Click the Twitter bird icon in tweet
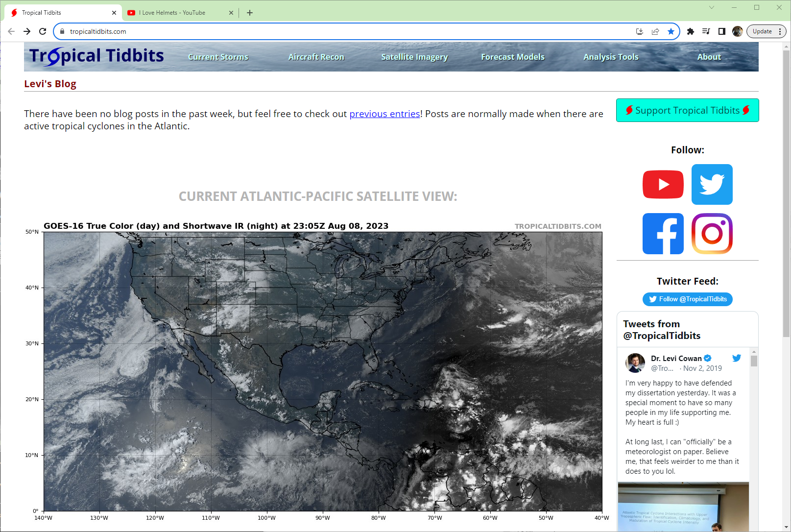The width and height of the screenshot is (791, 532). (737, 358)
